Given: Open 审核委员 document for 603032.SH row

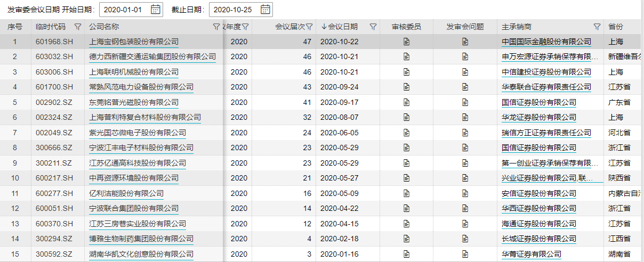Looking at the screenshot, I should pos(406,56).
